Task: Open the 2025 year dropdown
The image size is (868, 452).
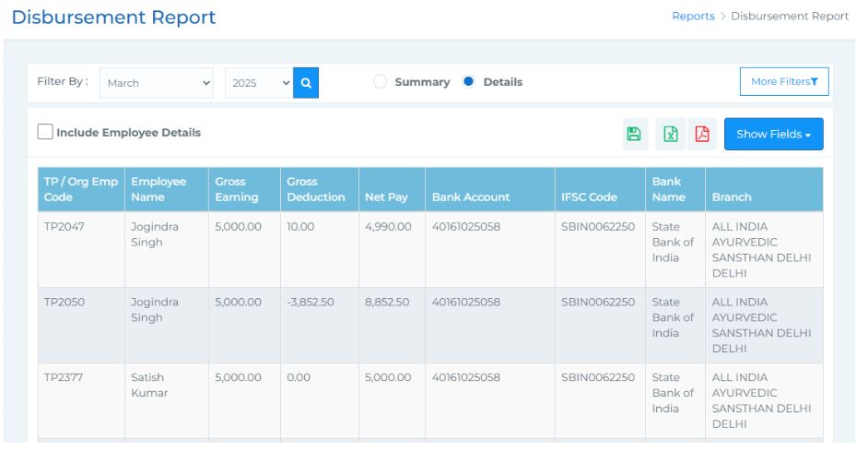Action: [x=259, y=83]
